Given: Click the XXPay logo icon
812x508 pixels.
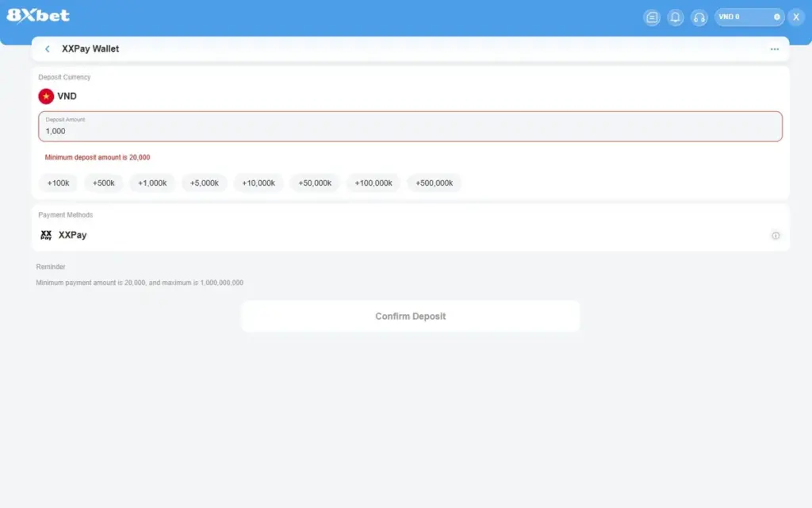Looking at the screenshot, I should (46, 235).
